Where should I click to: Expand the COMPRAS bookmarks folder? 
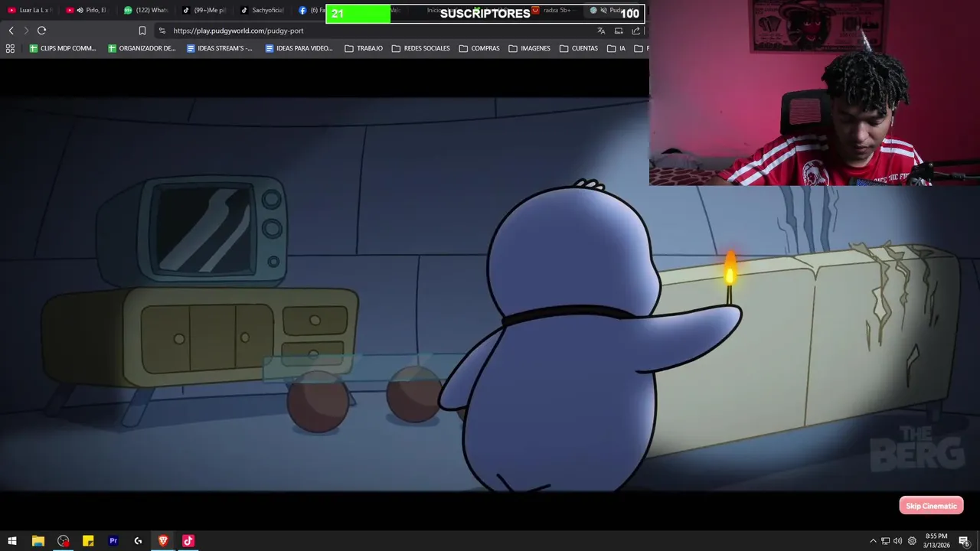point(479,48)
